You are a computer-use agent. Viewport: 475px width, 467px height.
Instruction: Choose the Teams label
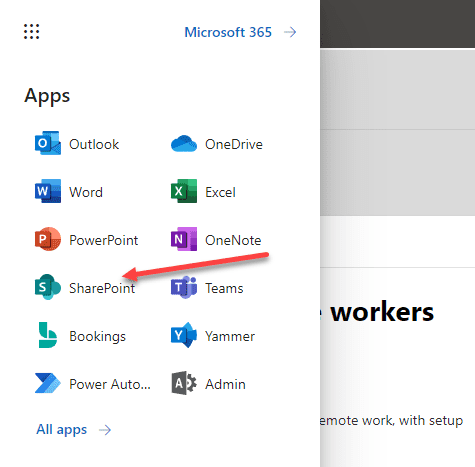click(x=224, y=288)
